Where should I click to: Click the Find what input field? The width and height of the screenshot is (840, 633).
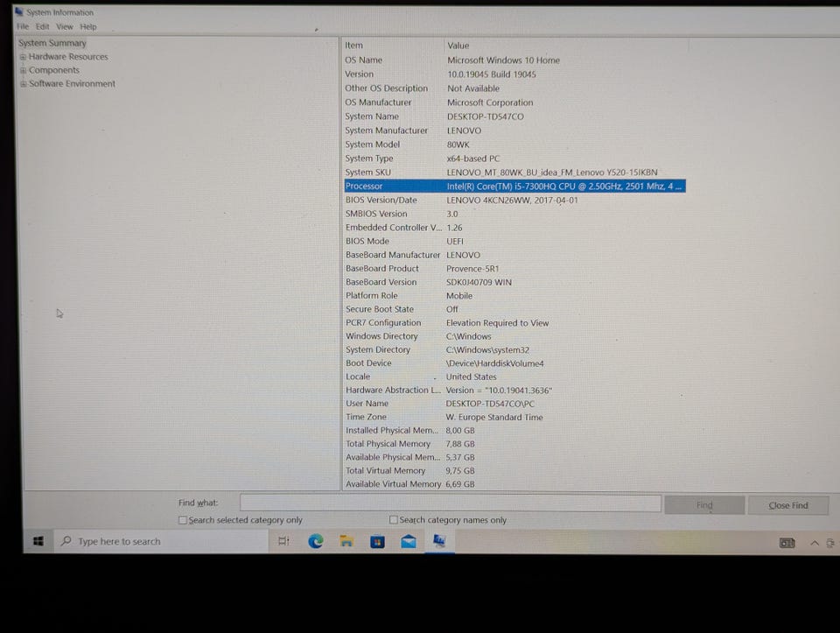click(x=450, y=503)
